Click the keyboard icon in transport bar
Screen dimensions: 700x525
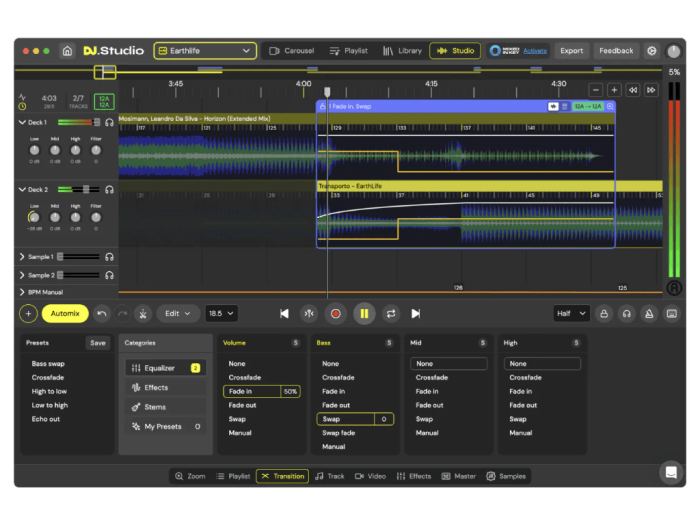(671, 313)
